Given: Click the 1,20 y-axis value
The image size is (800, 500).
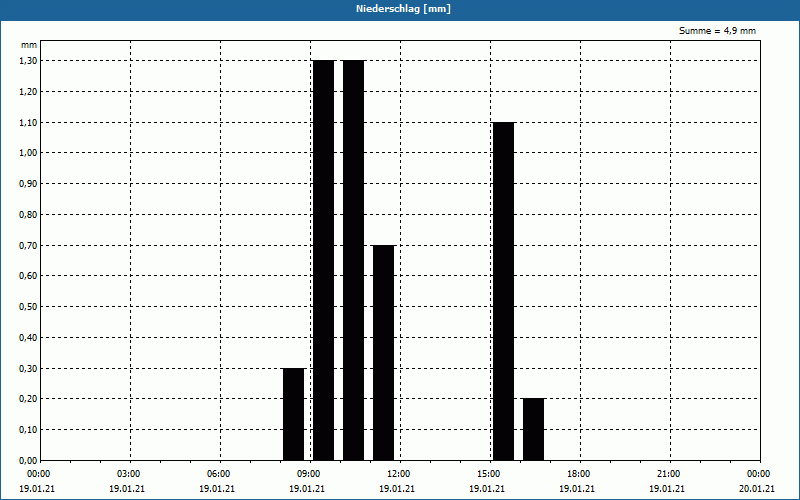Looking at the screenshot, I should coord(28,92).
